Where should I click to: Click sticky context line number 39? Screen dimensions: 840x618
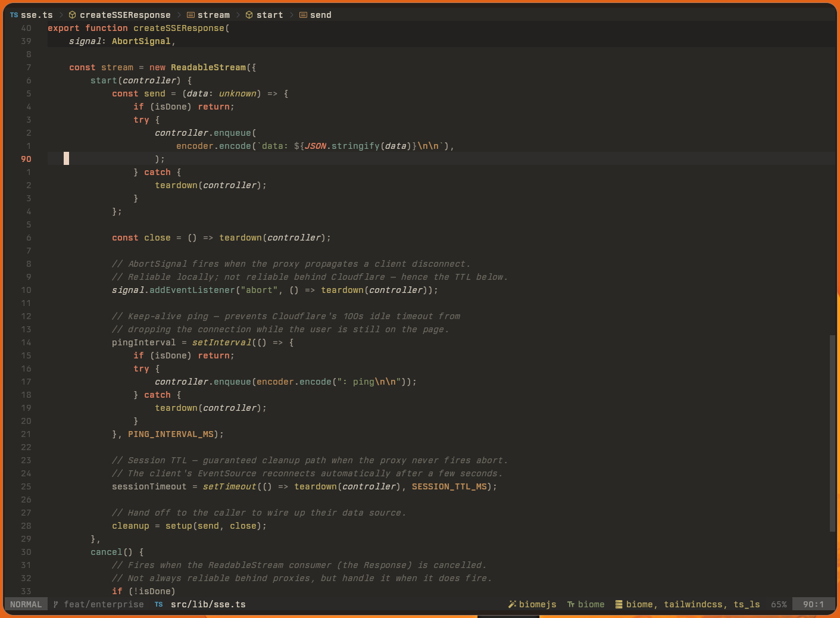tap(26, 41)
